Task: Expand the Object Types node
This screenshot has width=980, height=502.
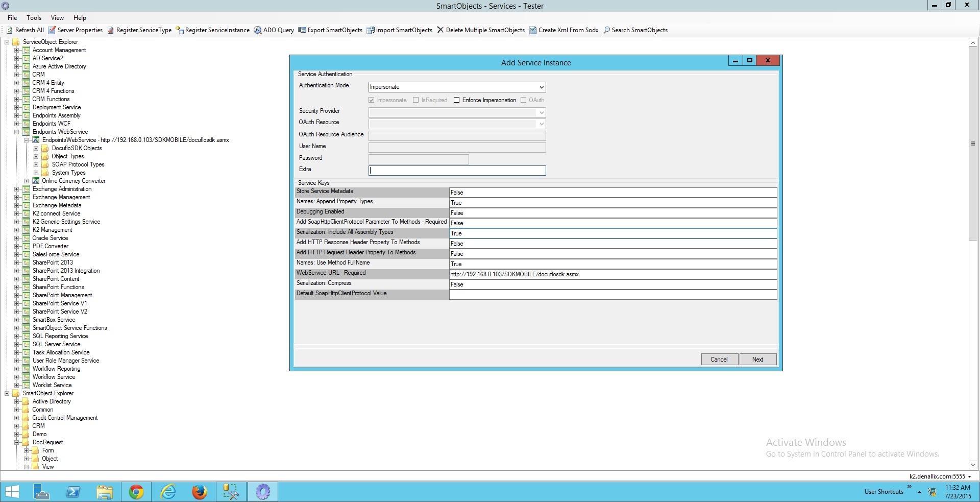Action: coord(36,156)
